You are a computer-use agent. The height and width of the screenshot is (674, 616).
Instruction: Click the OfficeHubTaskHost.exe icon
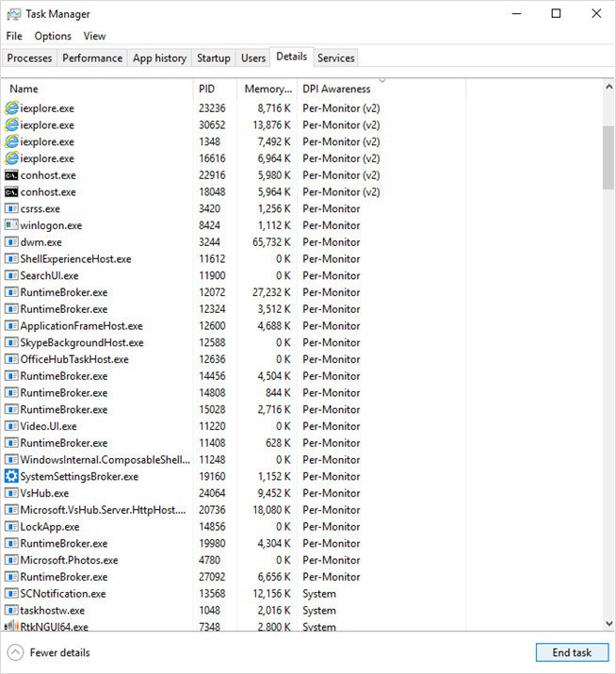click(x=11, y=359)
